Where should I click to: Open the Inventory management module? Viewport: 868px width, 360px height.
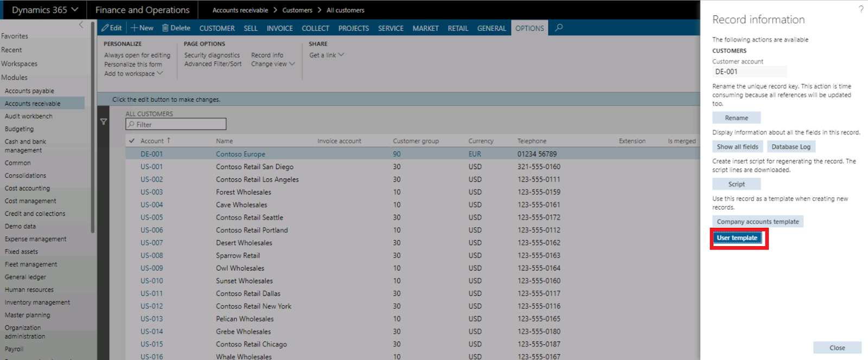[x=37, y=303]
